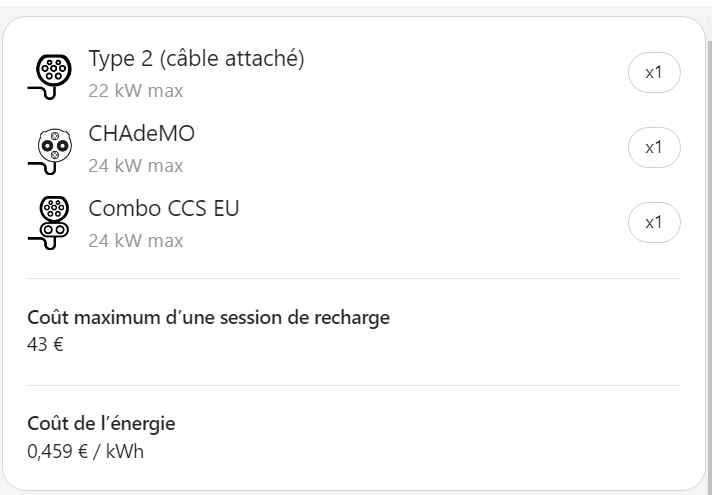This screenshot has width=712, height=495.
Task: Click 24 kW max under Combo CCS EU
Action: pos(136,241)
